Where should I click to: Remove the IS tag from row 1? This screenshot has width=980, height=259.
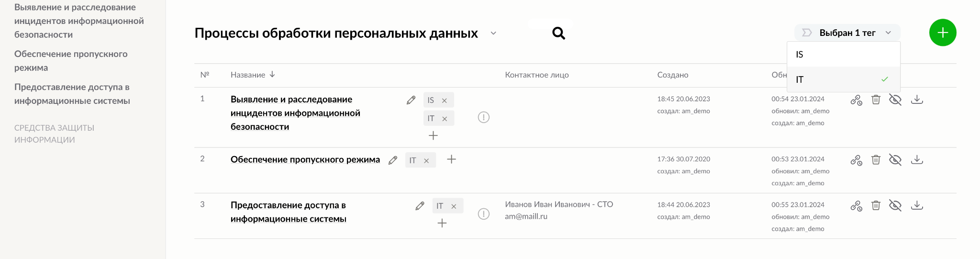(x=445, y=101)
